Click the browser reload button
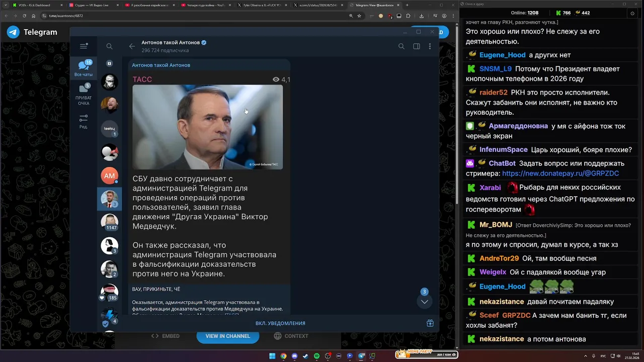644x362 pixels. point(24,16)
